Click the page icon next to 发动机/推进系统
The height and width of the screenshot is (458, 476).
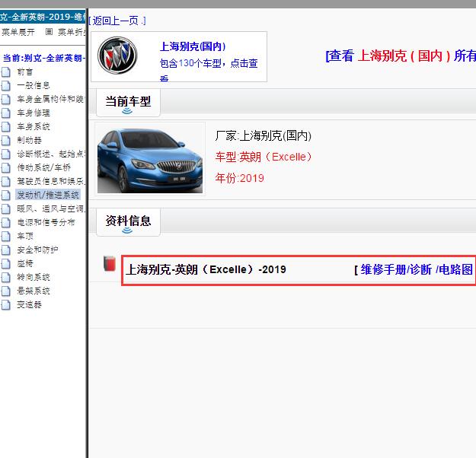(6, 195)
